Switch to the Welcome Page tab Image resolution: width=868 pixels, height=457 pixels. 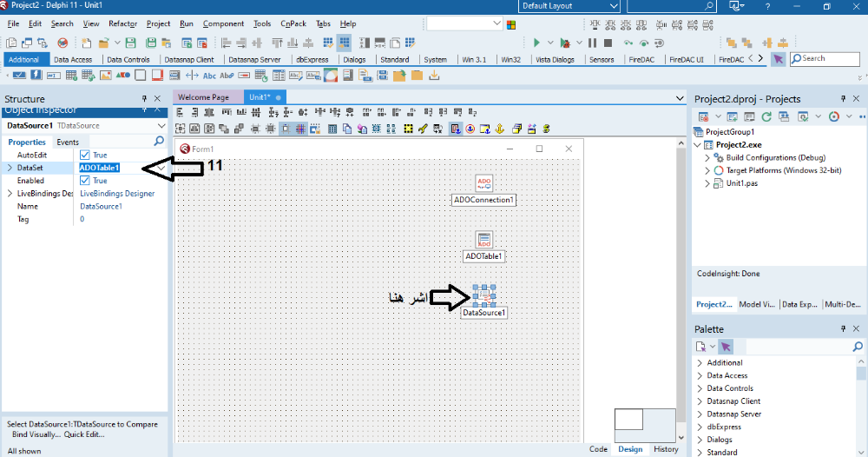203,97
